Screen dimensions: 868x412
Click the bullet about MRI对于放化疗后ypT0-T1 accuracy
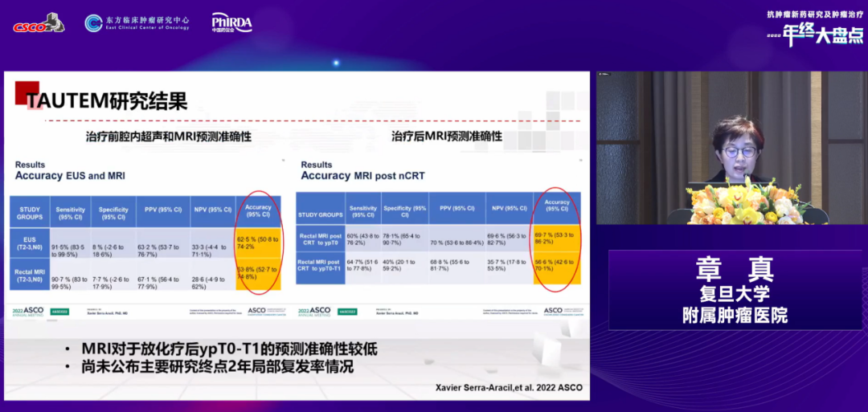coord(229,350)
